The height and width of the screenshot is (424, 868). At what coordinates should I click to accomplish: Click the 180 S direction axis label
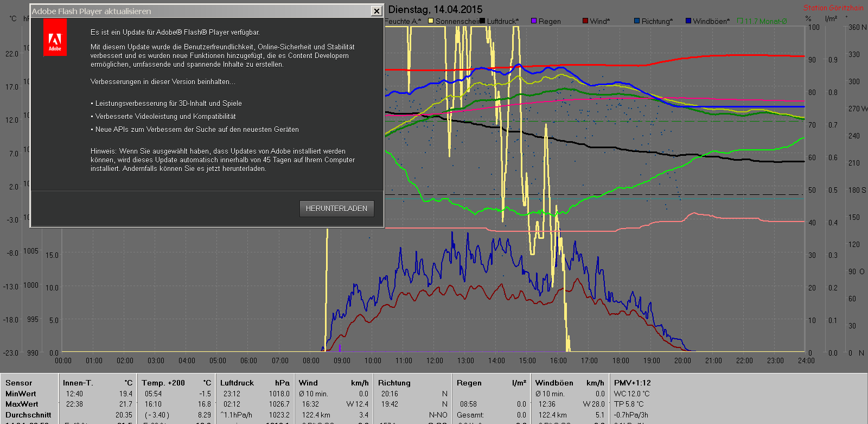(857, 190)
